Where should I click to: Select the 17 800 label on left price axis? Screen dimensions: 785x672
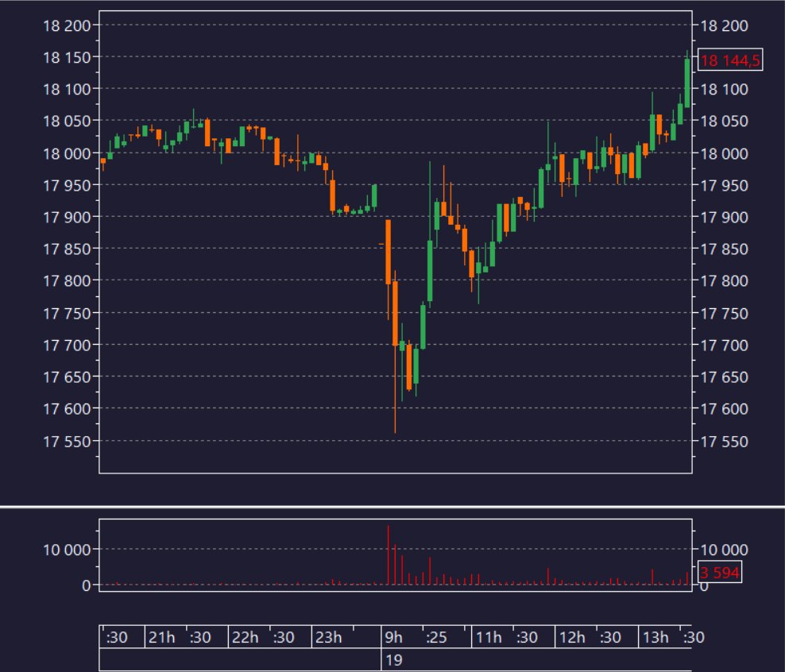67,280
